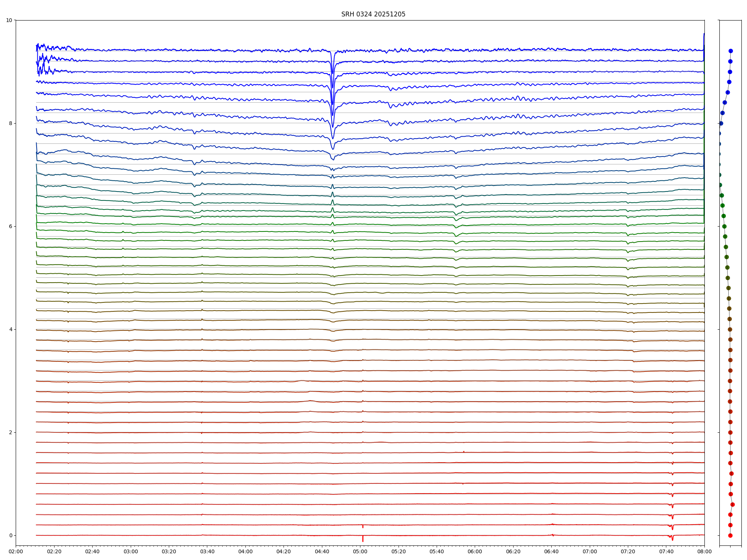This screenshot has width=747, height=560.
Task: Select the y-axis tick label 2
Action: 10,432
